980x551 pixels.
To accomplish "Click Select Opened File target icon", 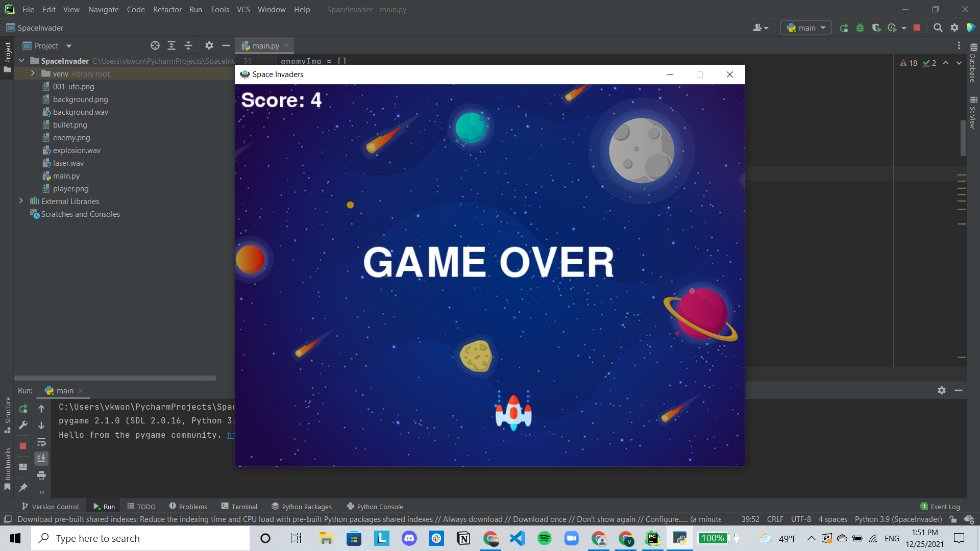I will (155, 45).
